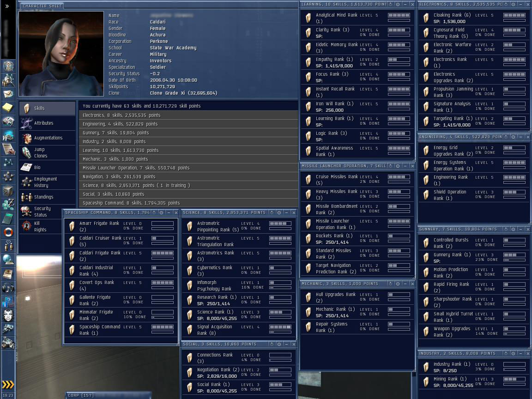Screen dimensions: 532x399
Task: Click the Cloaking Rank (6) skill book icon
Action: tap(426, 18)
